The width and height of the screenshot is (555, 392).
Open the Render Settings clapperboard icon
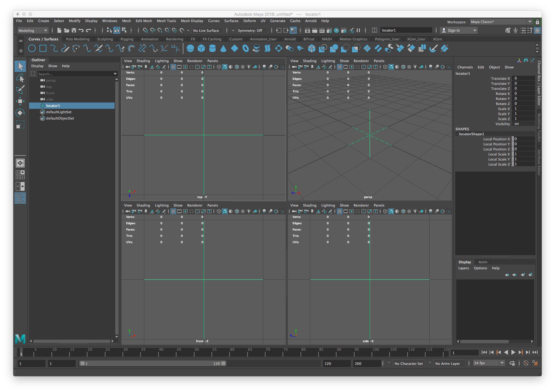329,30
